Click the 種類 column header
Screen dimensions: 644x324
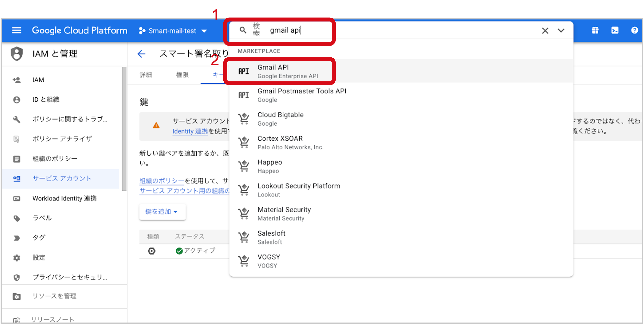(x=153, y=236)
